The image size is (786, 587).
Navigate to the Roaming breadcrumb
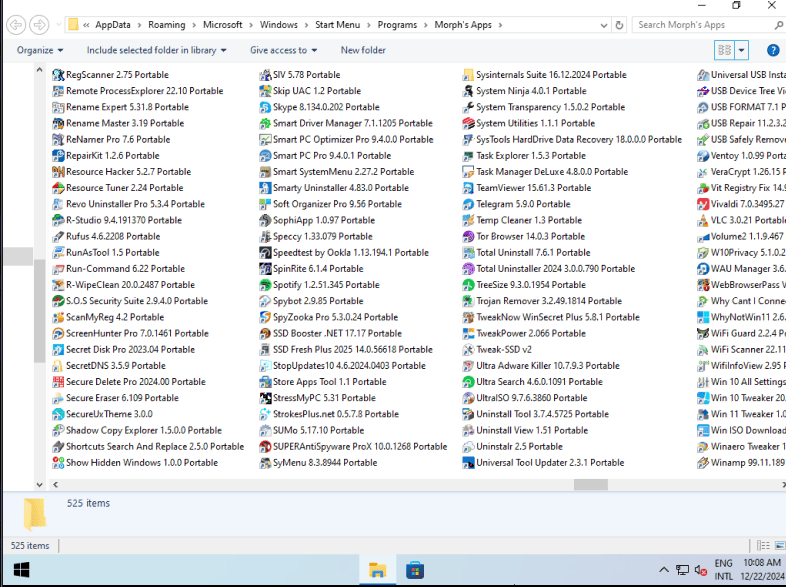pos(166,25)
